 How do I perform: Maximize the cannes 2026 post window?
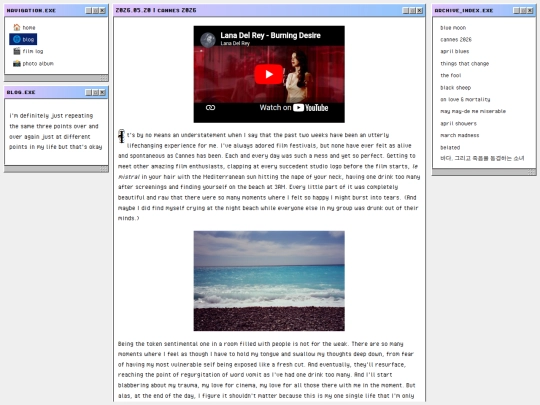click(413, 11)
